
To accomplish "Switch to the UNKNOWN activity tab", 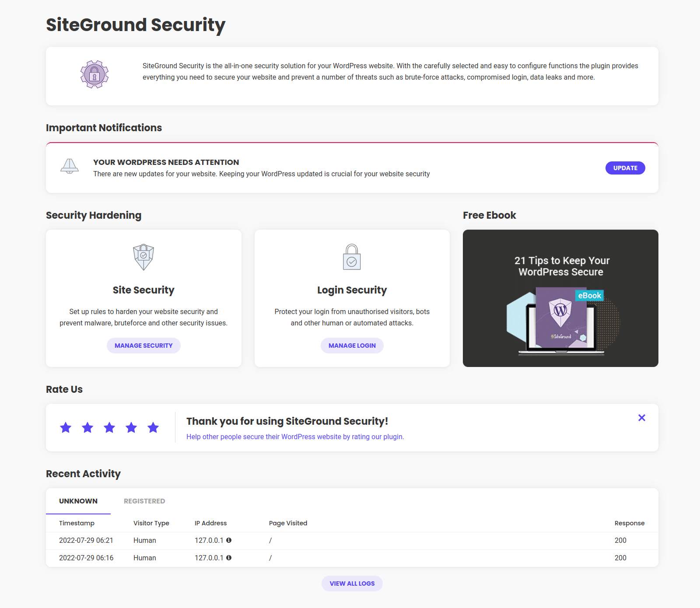I will tap(78, 501).
